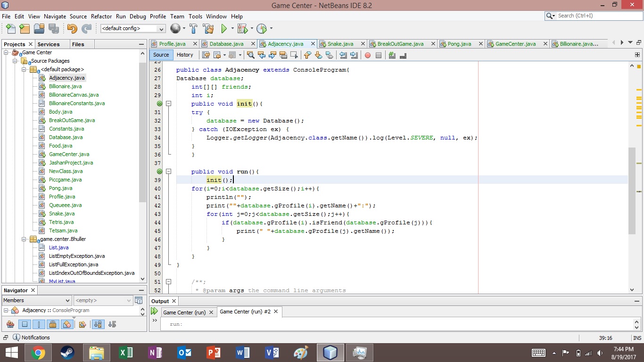Click the Build Project hammer icon
This screenshot has width=644, height=362.
193,28
